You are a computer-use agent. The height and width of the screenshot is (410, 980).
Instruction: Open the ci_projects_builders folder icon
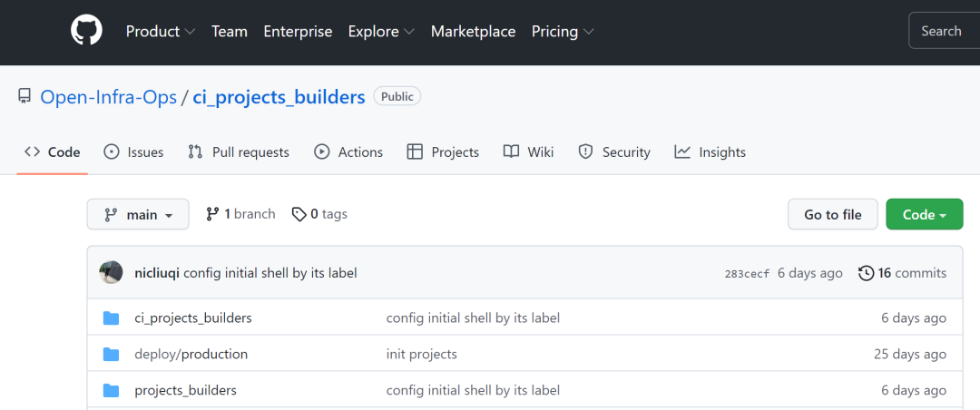tap(112, 318)
